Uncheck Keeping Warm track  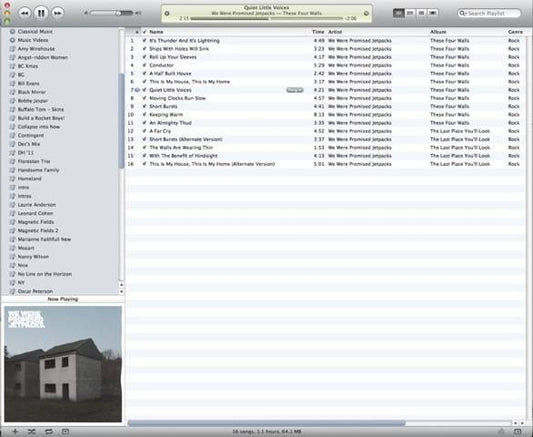click(x=144, y=115)
